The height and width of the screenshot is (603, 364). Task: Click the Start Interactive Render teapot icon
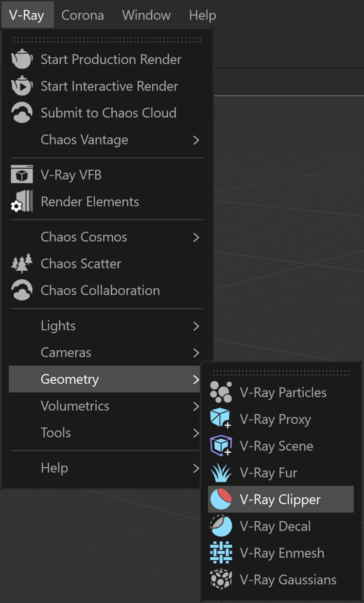point(22,86)
